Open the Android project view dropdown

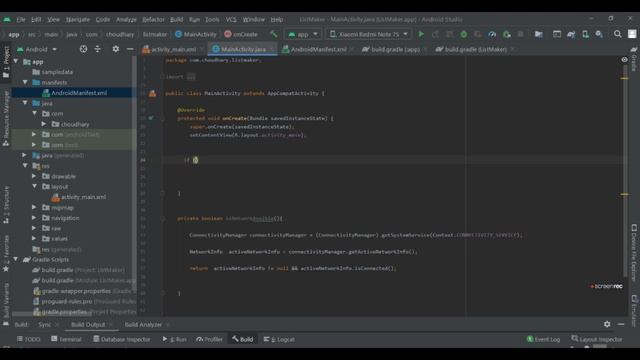click(37, 49)
